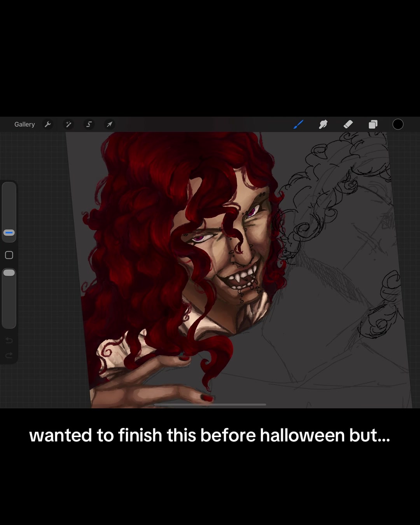Tap the home indicator bar
The width and height of the screenshot is (420, 525).
coord(210,404)
